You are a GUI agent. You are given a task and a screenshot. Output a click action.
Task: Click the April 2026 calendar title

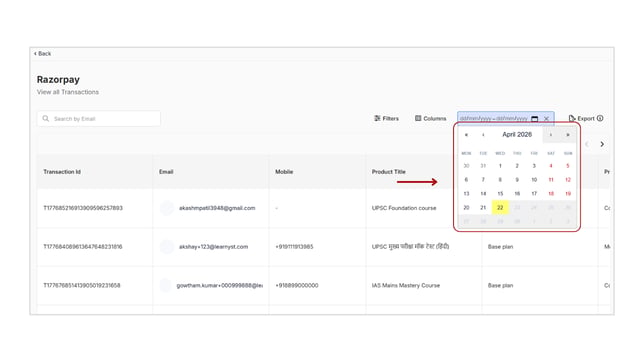(x=517, y=134)
